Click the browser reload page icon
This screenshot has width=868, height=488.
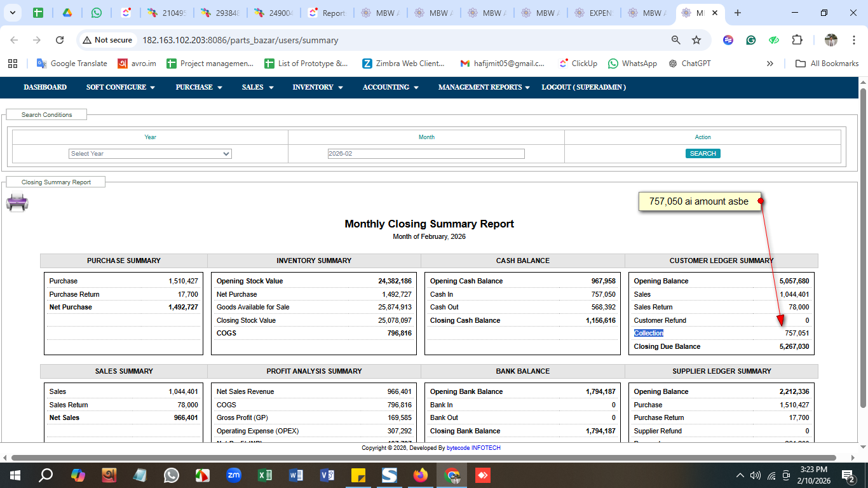pyautogui.click(x=60, y=40)
